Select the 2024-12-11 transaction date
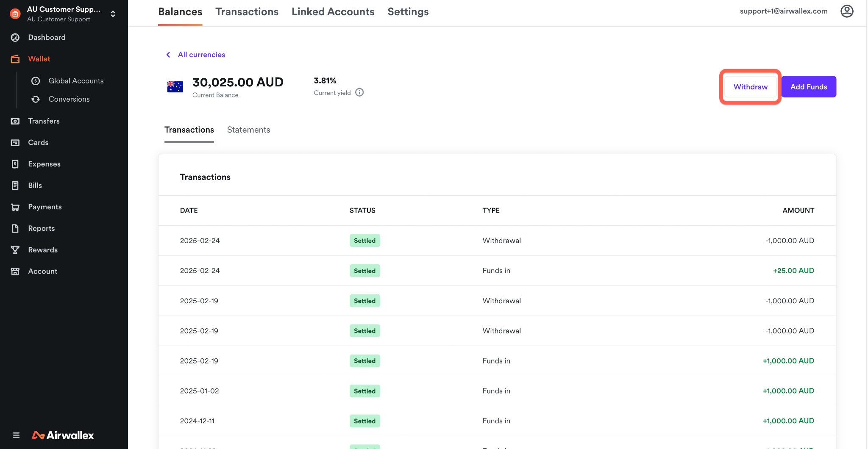The height and width of the screenshot is (449, 868). click(197, 421)
